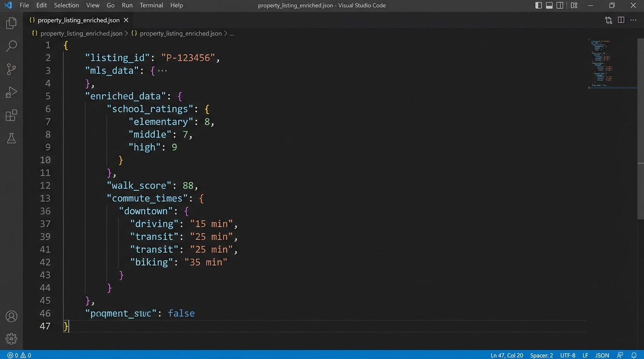Click the Open Changes compare icon
644x359 pixels.
[608, 20]
